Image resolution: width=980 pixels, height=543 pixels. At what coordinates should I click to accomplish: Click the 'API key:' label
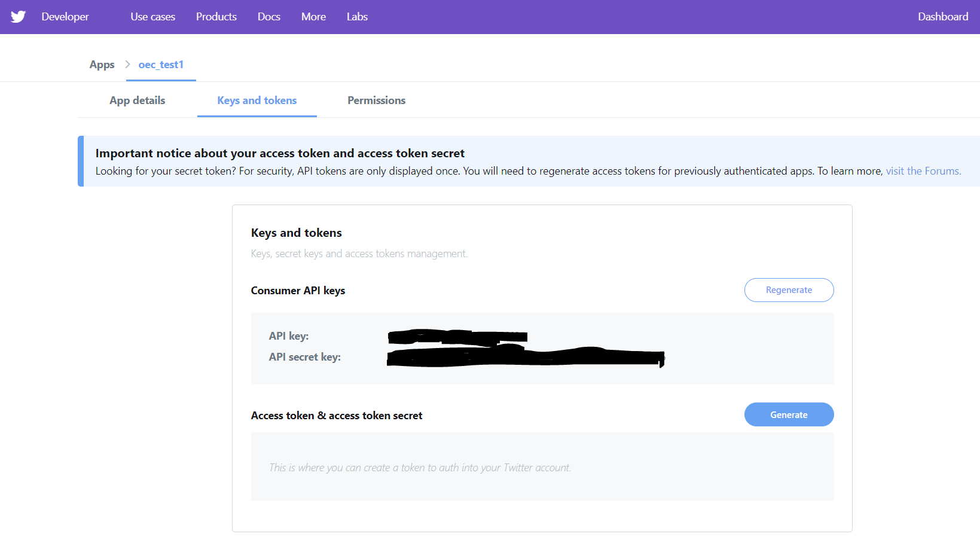click(289, 336)
